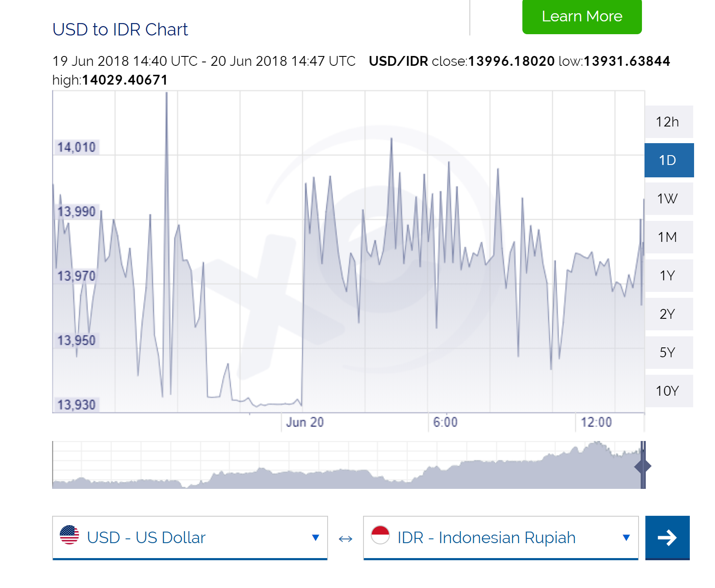Click the green Learn More button

point(581,17)
